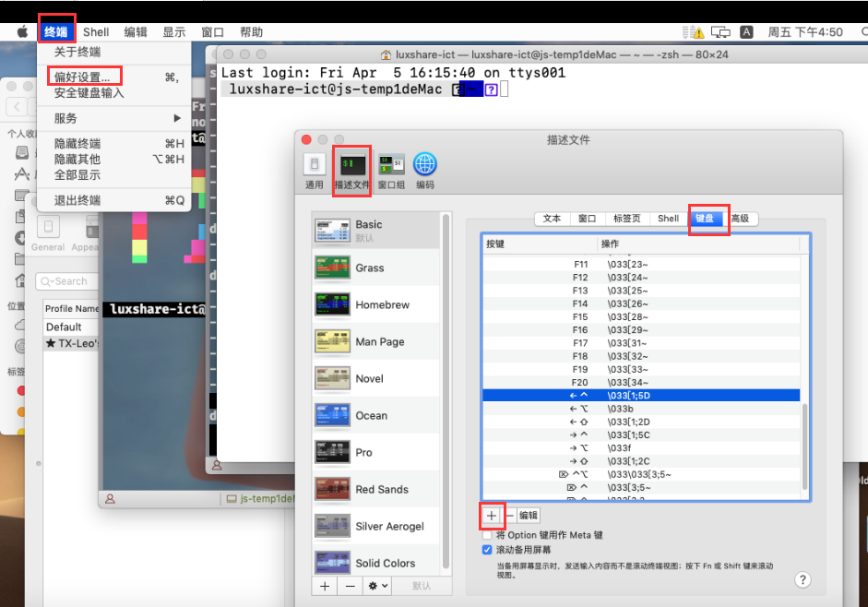
Task: Remove key binding with minus button beside 编辑
Action: click(x=509, y=516)
